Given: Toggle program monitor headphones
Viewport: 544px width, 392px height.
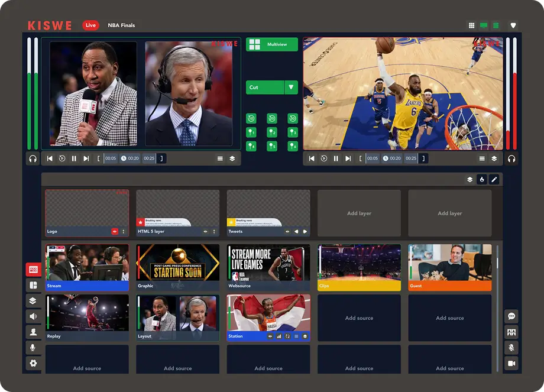Looking at the screenshot, I should [x=511, y=158].
